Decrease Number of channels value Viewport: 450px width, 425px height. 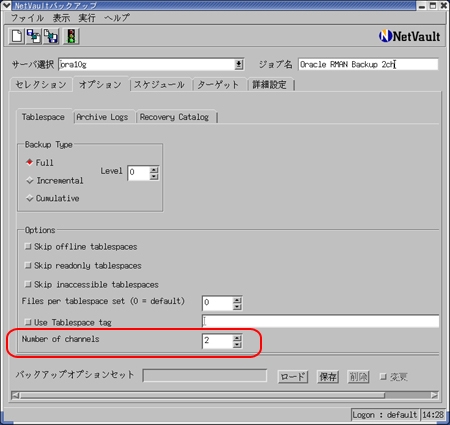coord(237,344)
